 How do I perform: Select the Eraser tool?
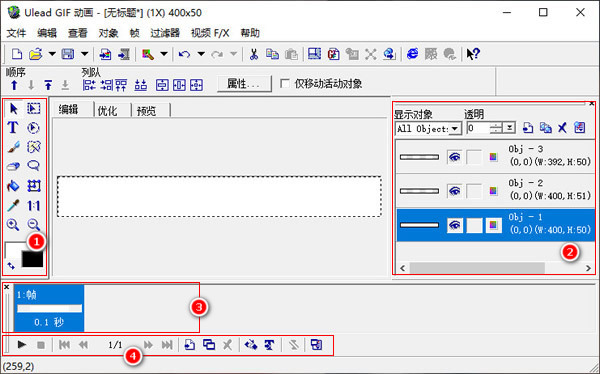point(13,167)
